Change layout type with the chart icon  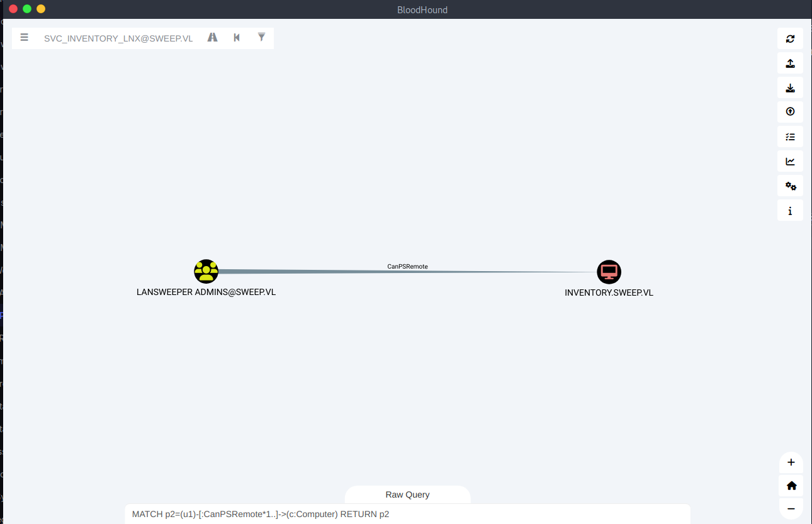tap(790, 162)
